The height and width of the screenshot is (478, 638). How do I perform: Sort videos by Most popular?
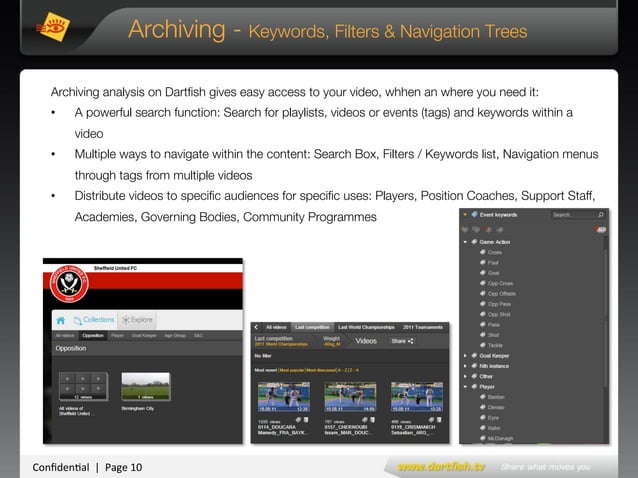coord(292,370)
